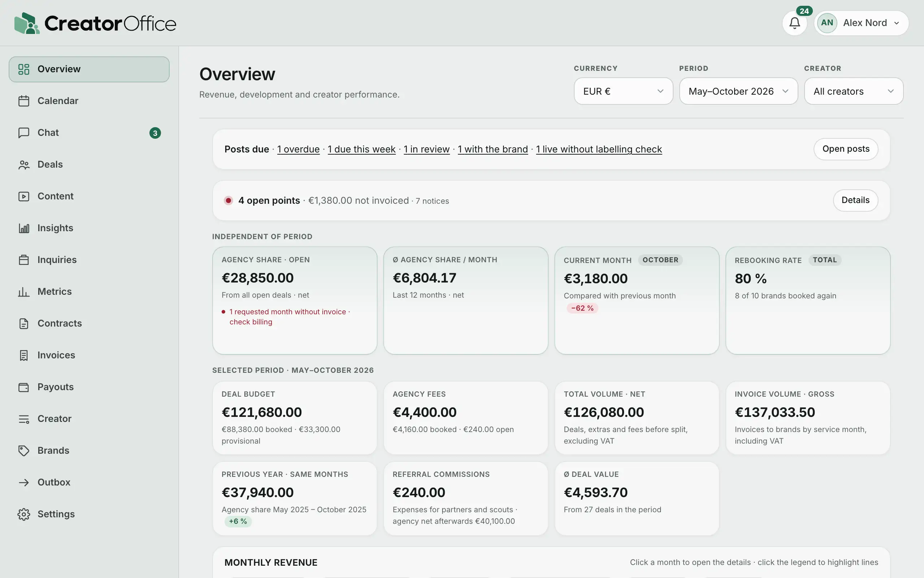924x578 pixels.
Task: Click chevron arrow in Currency selector
Action: pyautogui.click(x=660, y=91)
